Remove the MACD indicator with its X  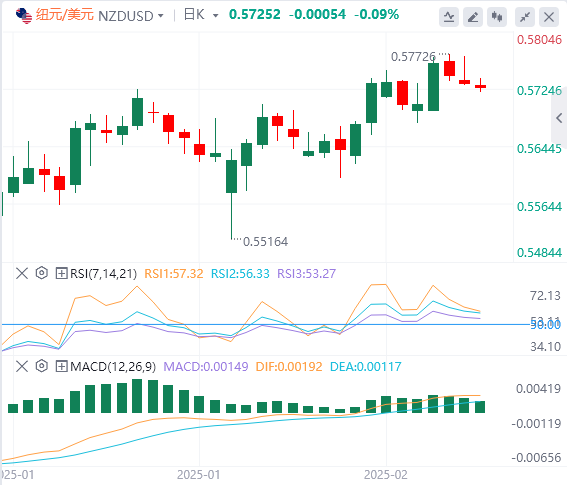click(22, 366)
